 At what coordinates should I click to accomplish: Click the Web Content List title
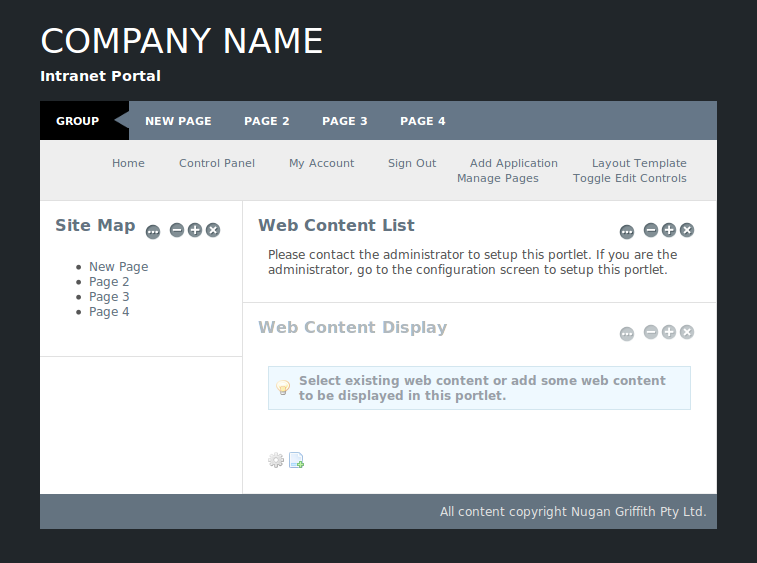click(336, 225)
